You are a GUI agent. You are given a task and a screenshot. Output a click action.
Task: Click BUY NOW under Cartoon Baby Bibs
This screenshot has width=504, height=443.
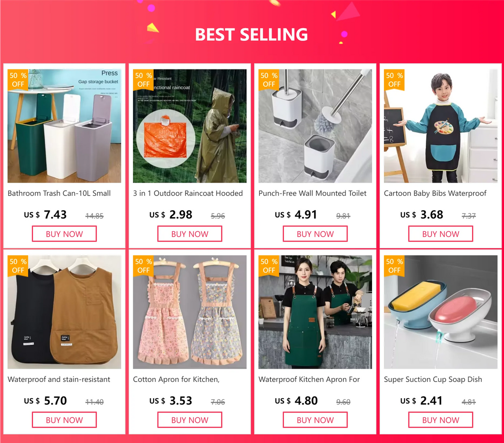(441, 234)
